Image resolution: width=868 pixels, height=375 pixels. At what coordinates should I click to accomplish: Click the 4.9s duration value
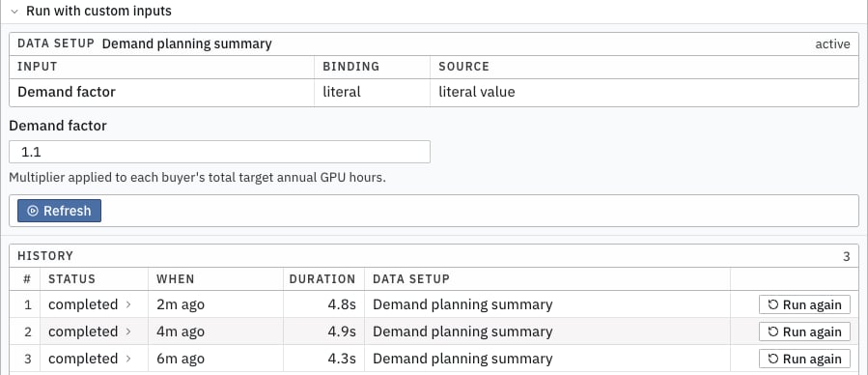(x=341, y=332)
